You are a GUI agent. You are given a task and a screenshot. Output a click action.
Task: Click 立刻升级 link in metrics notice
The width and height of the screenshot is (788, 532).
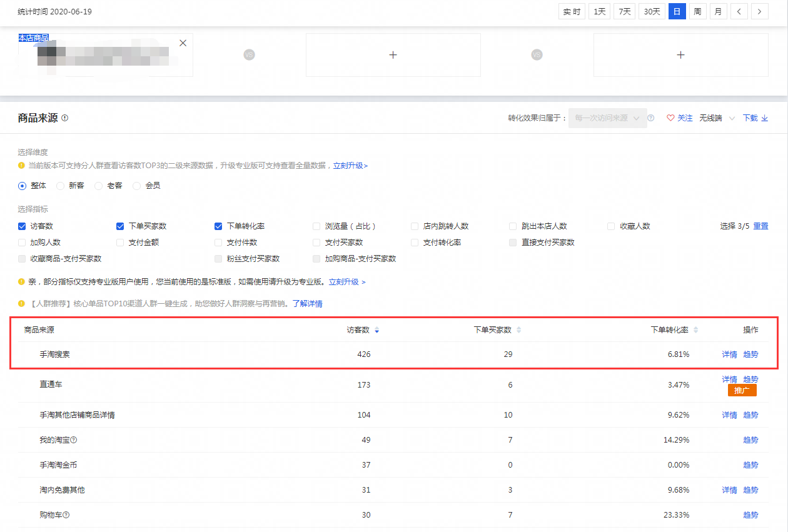click(347, 282)
